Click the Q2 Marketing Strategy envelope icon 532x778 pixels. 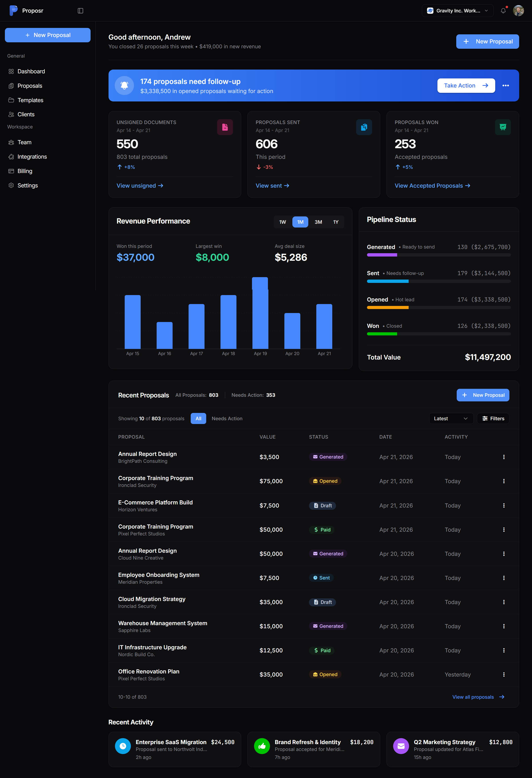tap(401, 746)
